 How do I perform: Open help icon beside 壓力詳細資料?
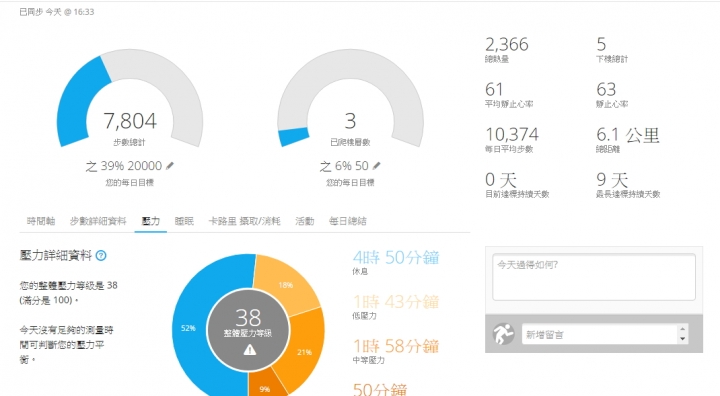[101, 256]
